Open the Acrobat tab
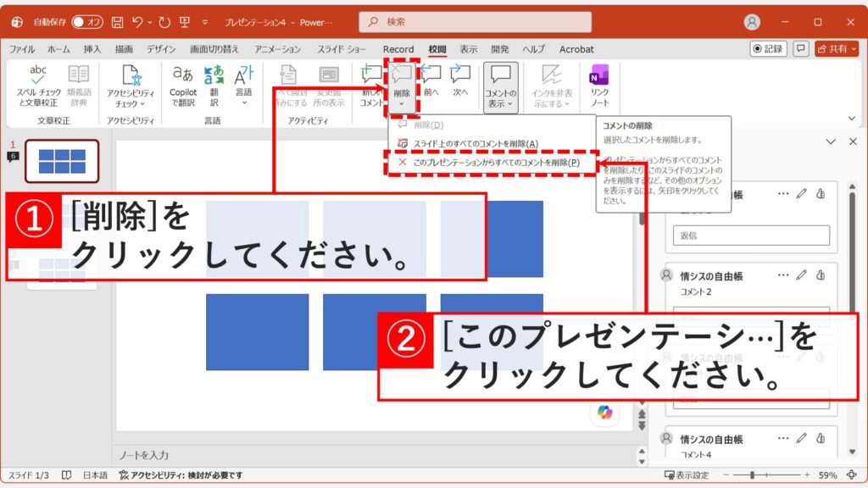 [576, 49]
